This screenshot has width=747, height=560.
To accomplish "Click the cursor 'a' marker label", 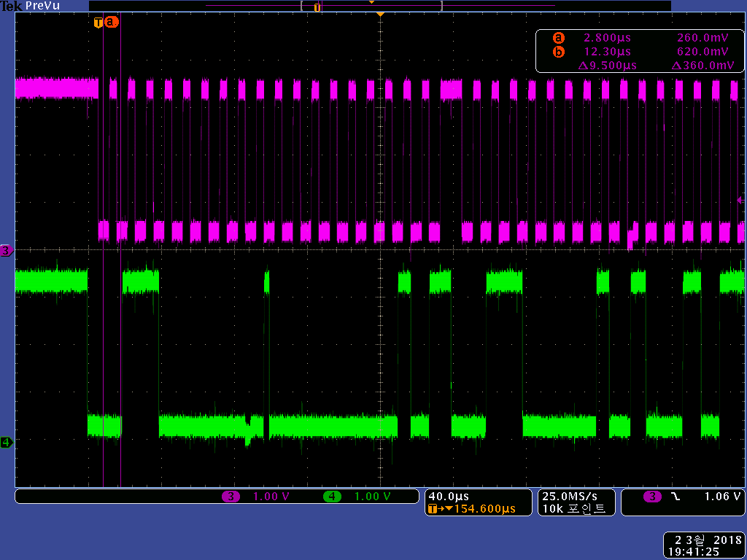I will 111,22.
